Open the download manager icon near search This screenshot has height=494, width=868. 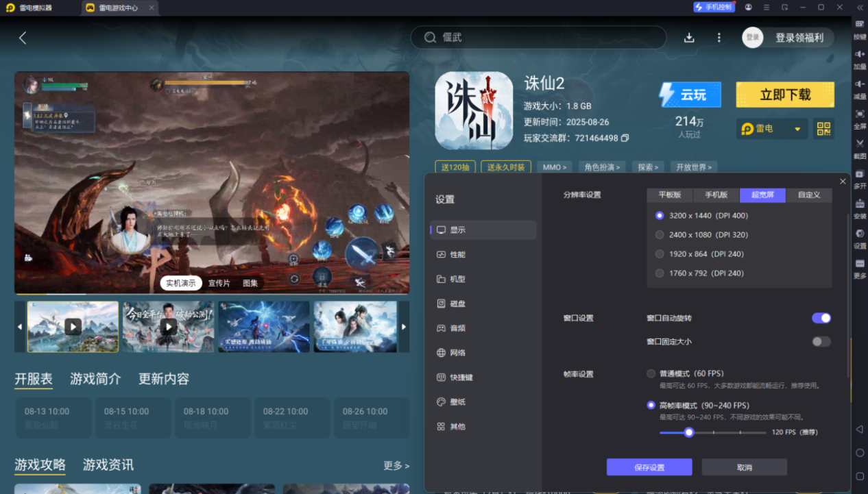coord(689,38)
